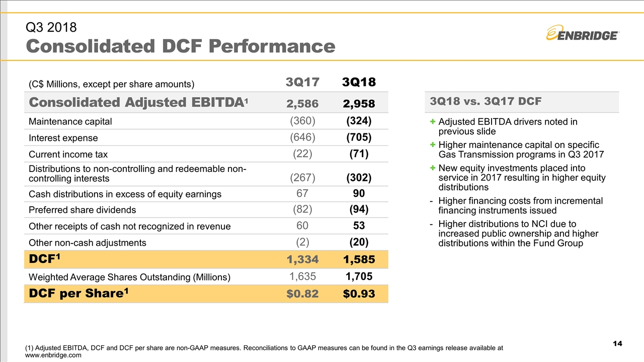Click the dash bullet beside Higher financing costs

point(432,201)
